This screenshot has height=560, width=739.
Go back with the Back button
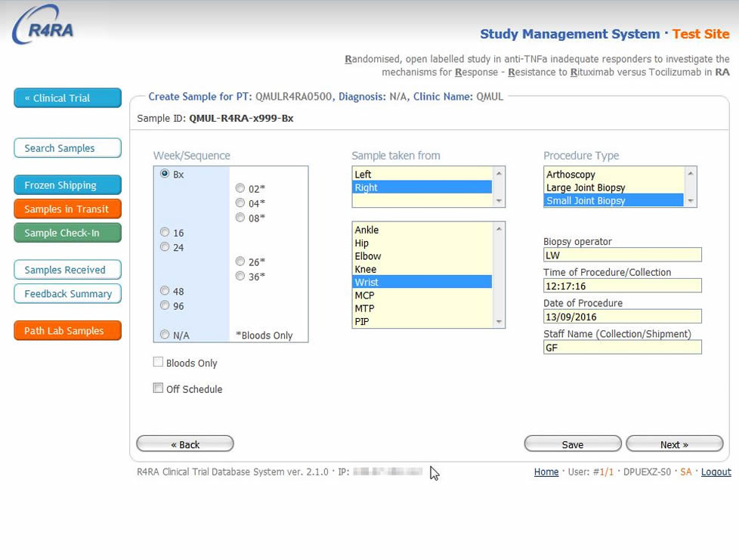(185, 444)
